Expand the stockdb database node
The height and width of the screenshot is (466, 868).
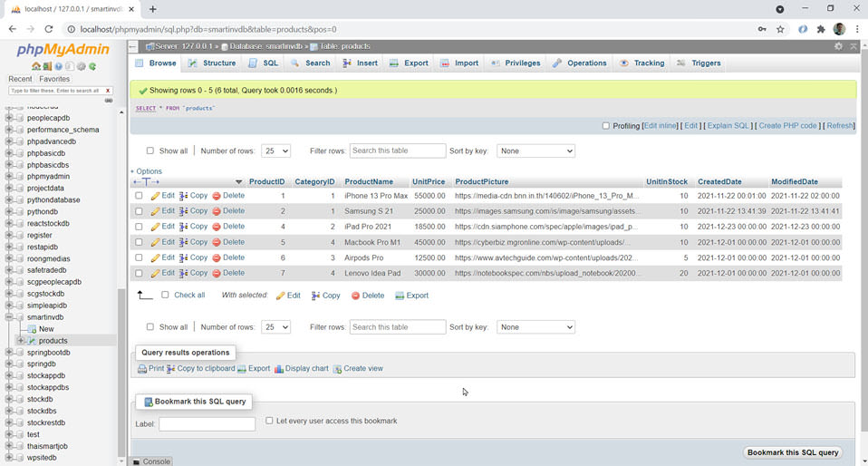click(x=9, y=400)
